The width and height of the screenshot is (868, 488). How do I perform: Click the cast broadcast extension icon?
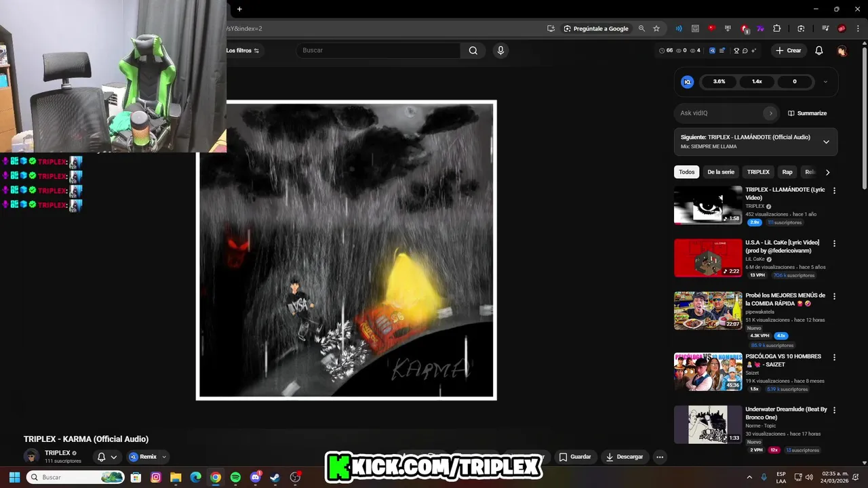tap(679, 28)
